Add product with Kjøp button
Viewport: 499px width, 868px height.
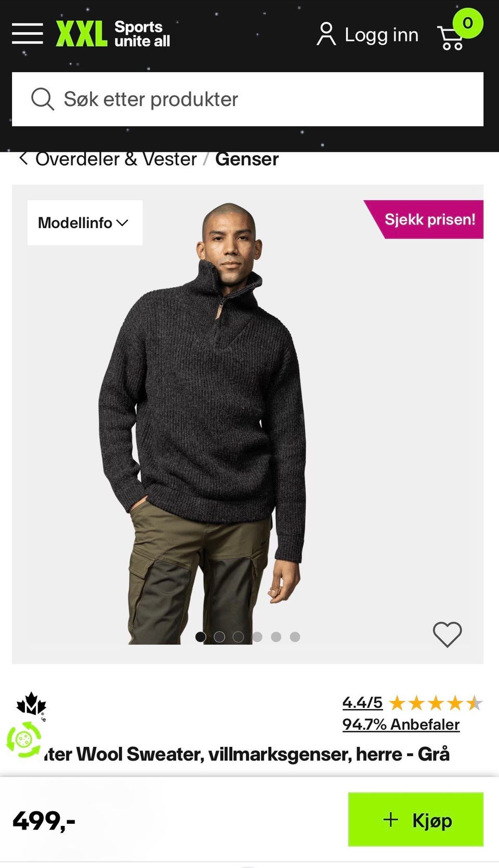416,820
